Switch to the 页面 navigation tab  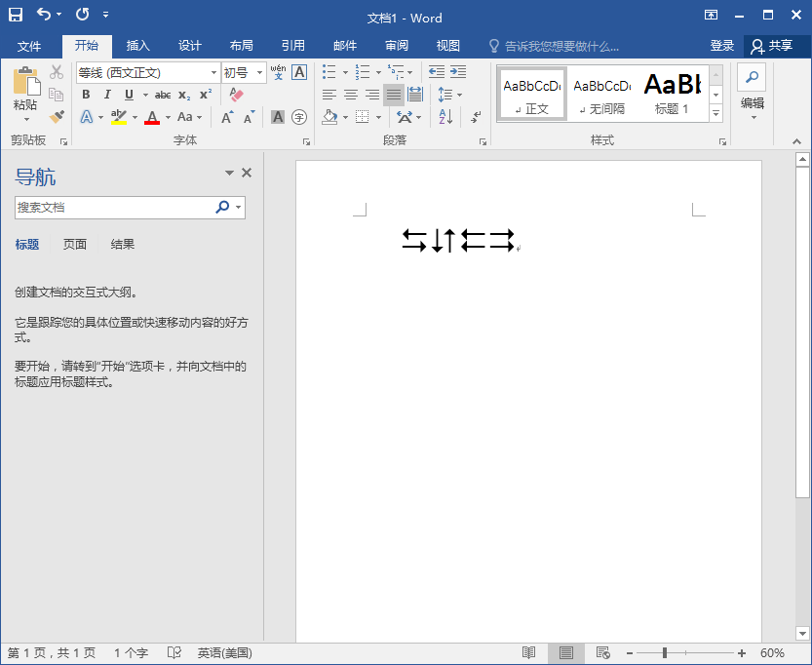tap(75, 245)
